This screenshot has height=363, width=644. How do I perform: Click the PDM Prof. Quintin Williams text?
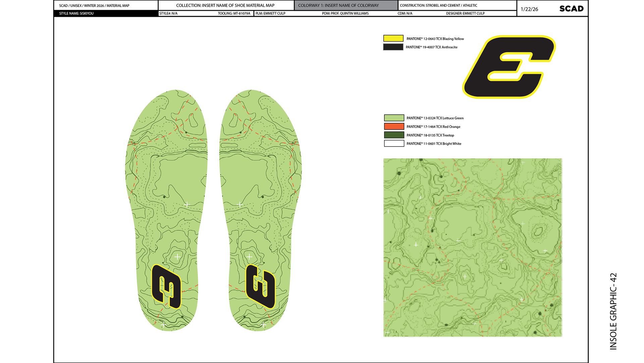345,13
